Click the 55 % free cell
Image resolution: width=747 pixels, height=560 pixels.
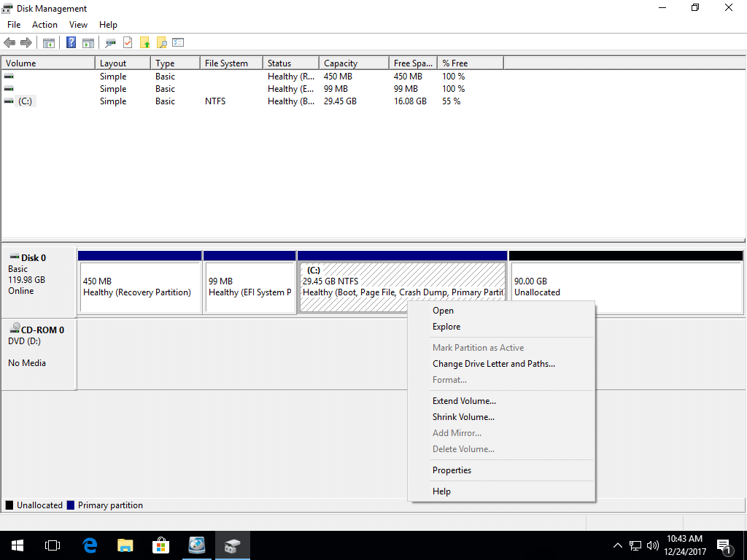(451, 101)
